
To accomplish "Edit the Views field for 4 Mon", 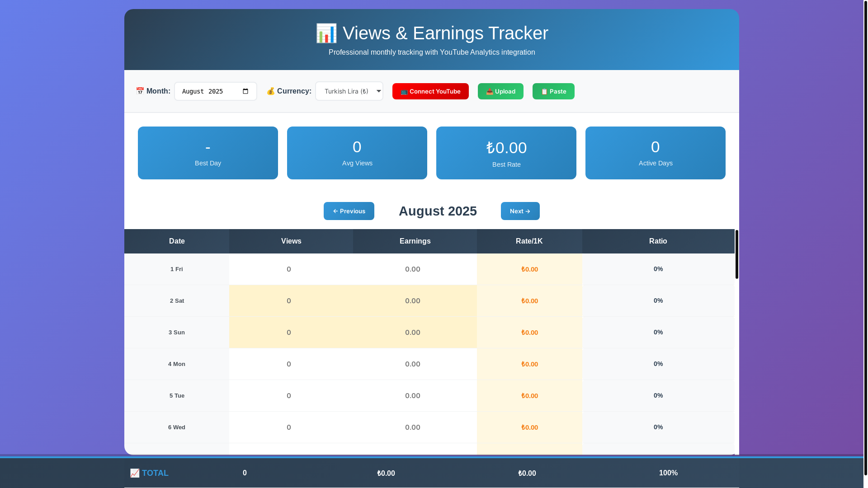I will 291,364.
